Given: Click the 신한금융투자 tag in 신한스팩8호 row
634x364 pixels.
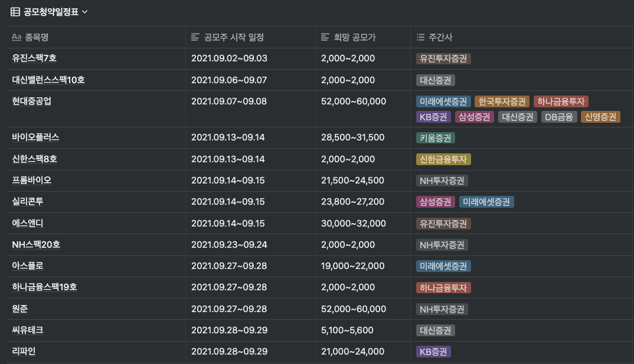Looking at the screenshot, I should coord(443,159).
